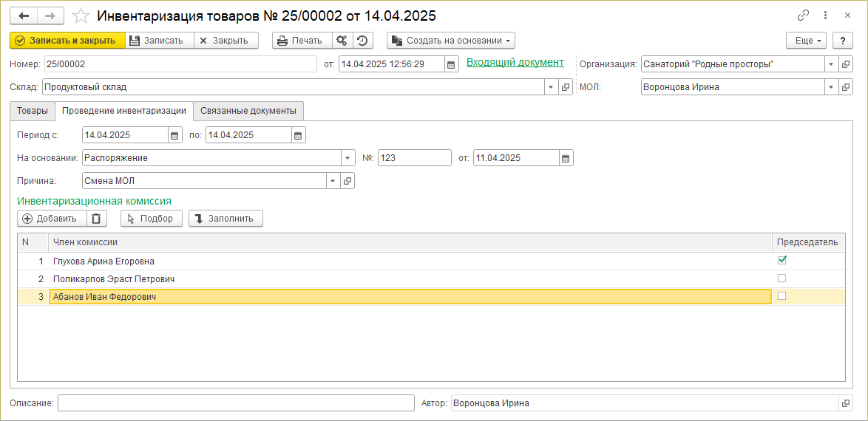Open the Склад field's open-form icon
Image resolution: width=868 pixels, height=421 pixels.
click(x=566, y=87)
